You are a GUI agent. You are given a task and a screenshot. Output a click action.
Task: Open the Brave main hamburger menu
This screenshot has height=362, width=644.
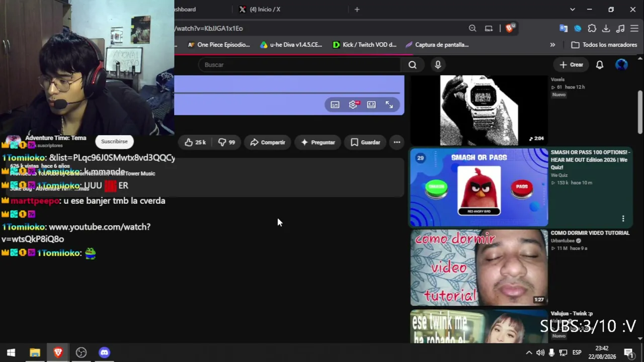634,28
